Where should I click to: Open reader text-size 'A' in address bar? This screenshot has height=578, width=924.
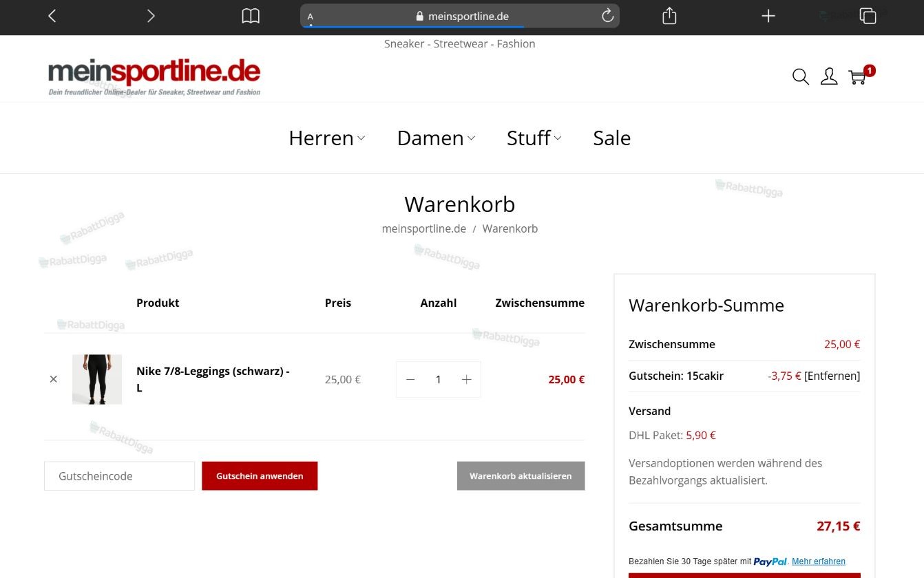(311, 16)
